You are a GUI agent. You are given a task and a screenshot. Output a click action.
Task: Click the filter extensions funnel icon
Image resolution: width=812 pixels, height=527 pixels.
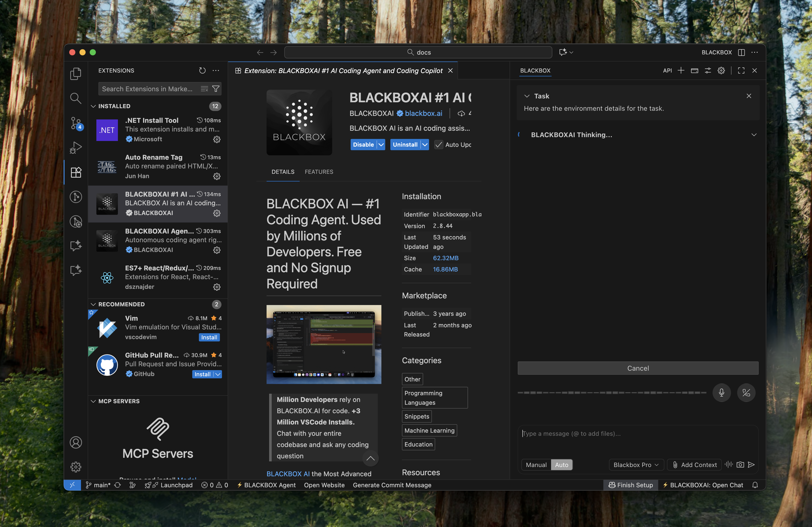pyautogui.click(x=216, y=89)
